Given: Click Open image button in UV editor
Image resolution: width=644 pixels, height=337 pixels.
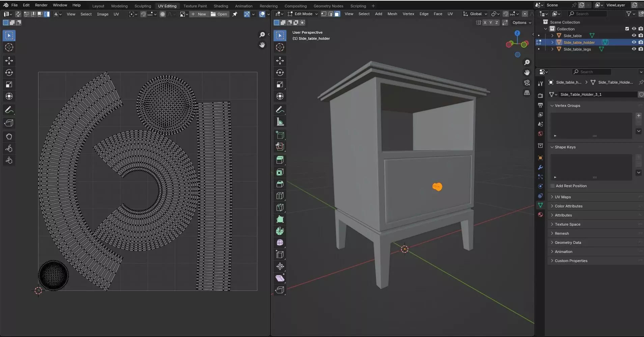Looking at the screenshot, I should [x=219, y=14].
